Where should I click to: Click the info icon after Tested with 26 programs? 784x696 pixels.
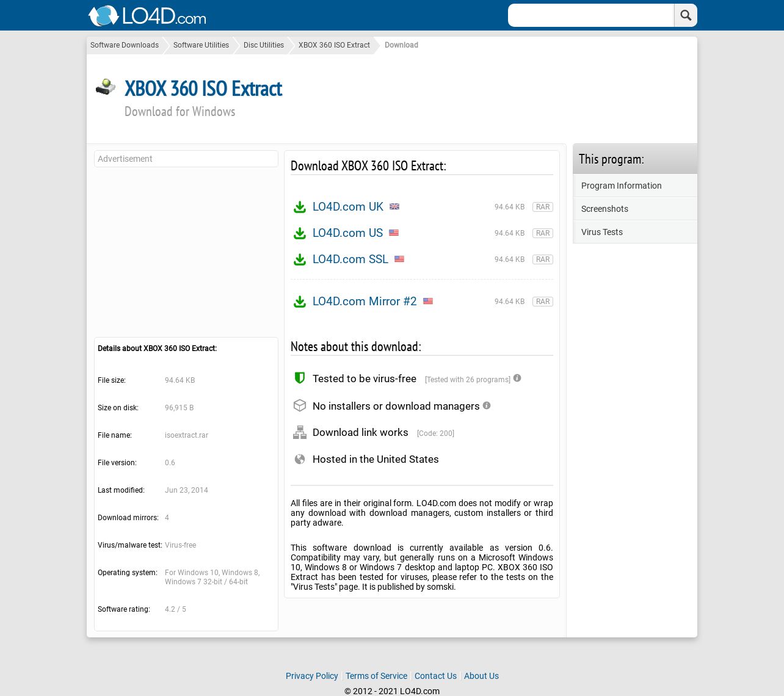tap(517, 378)
